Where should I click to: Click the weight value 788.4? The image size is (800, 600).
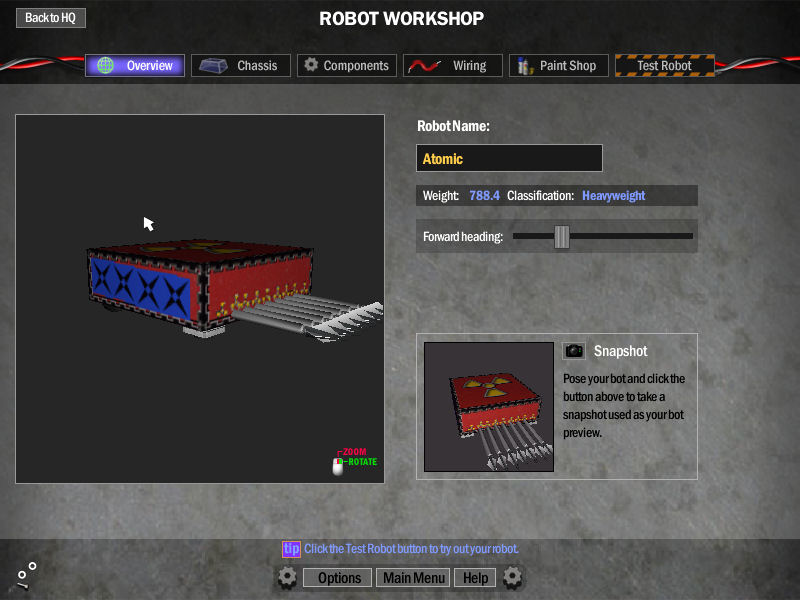(x=484, y=195)
